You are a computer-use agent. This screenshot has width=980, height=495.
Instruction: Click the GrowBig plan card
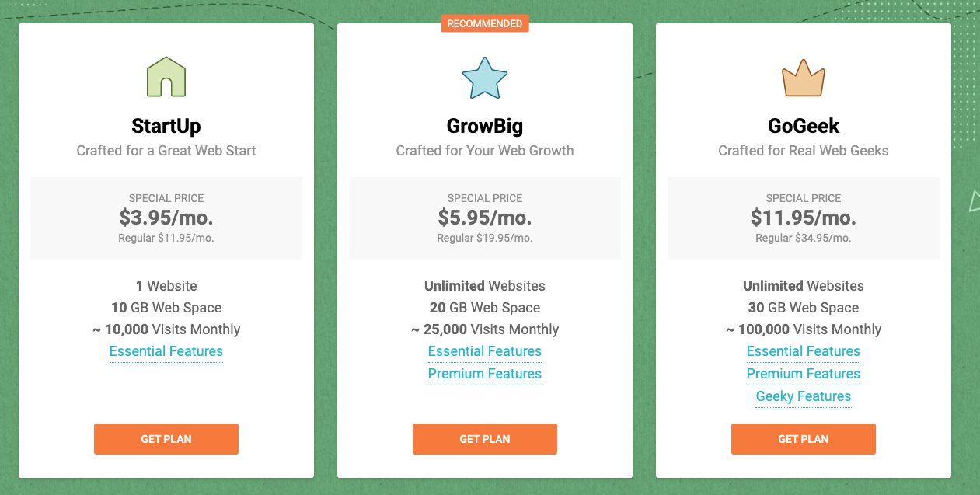pyautogui.click(x=484, y=256)
